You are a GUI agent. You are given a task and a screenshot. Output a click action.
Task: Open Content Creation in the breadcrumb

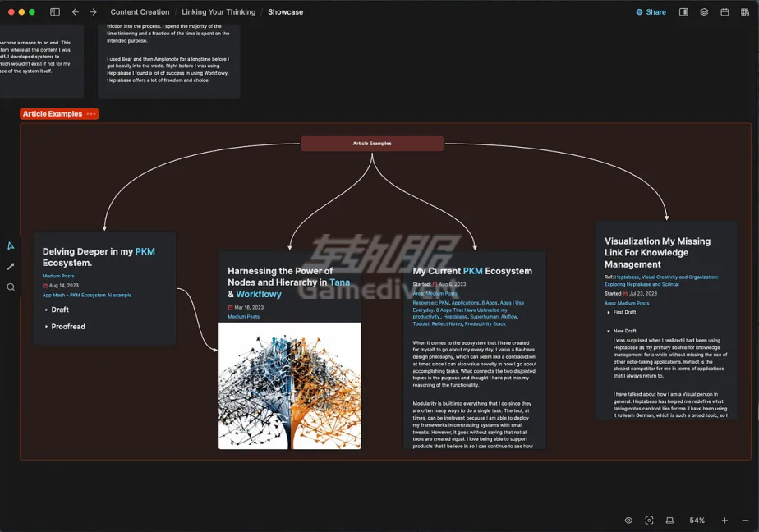tap(140, 12)
